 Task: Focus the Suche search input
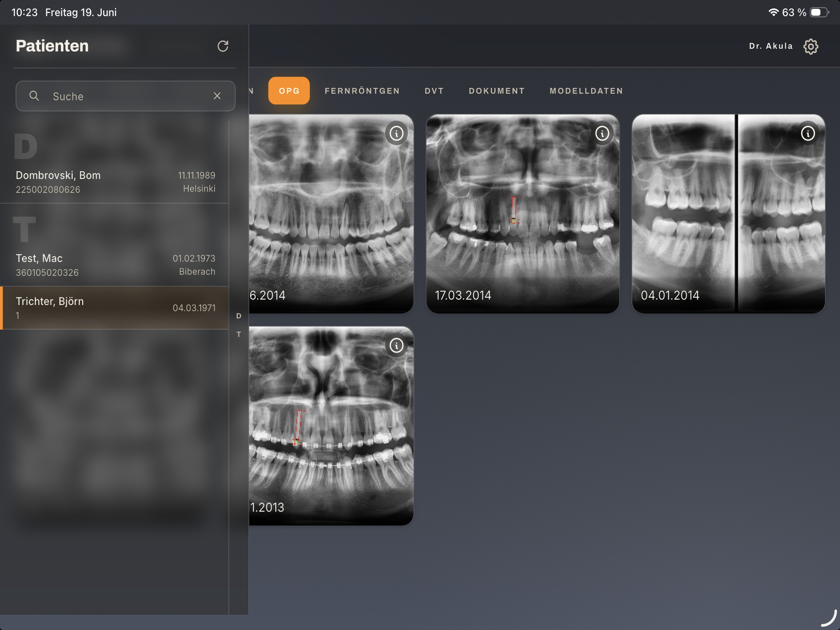pos(125,96)
